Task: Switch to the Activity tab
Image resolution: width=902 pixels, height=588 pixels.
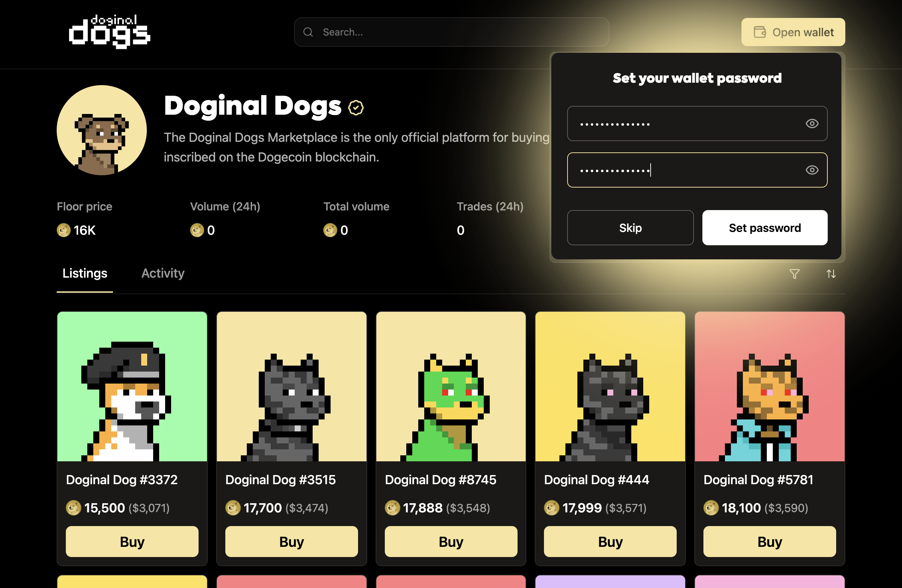Action: coord(163,273)
